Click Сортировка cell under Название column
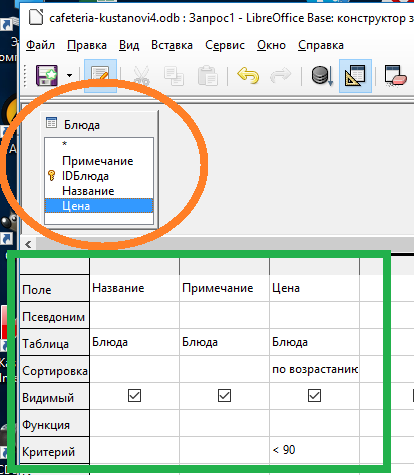Screen dimensions: 414x475 134,369
